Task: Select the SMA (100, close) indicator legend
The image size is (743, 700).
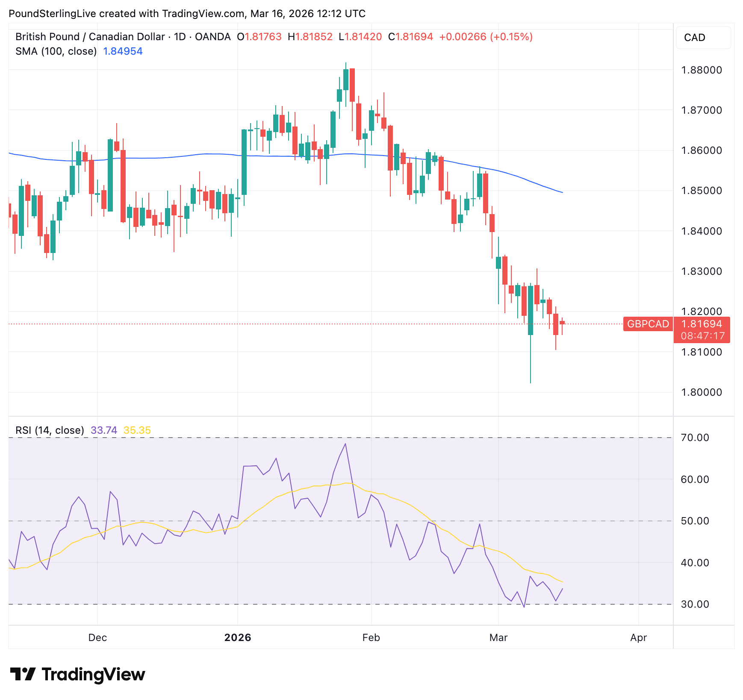Action: tap(56, 51)
